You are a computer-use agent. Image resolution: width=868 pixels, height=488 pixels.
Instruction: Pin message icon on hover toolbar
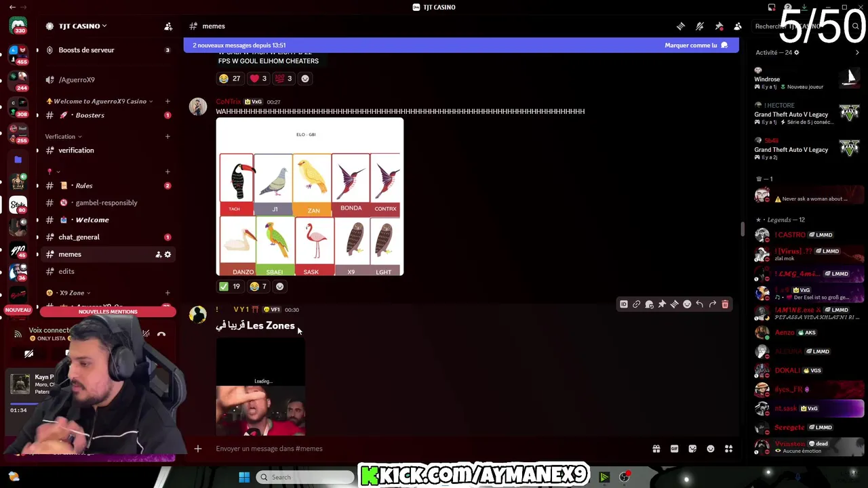coord(662,305)
